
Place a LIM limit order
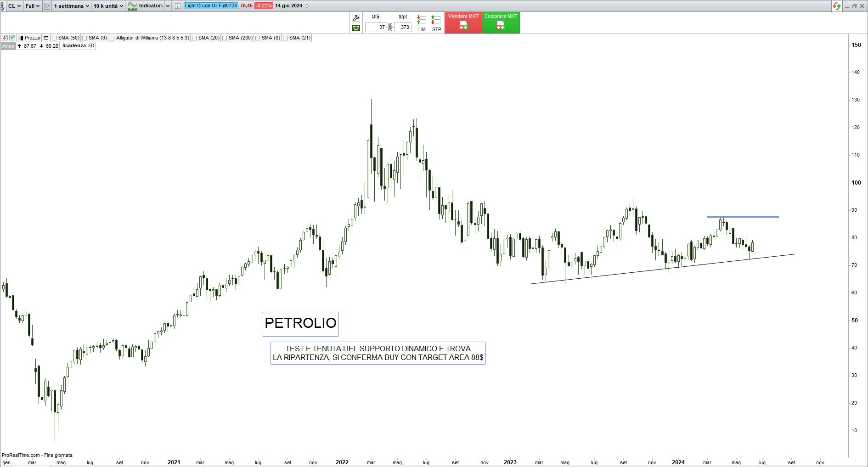[x=422, y=23]
